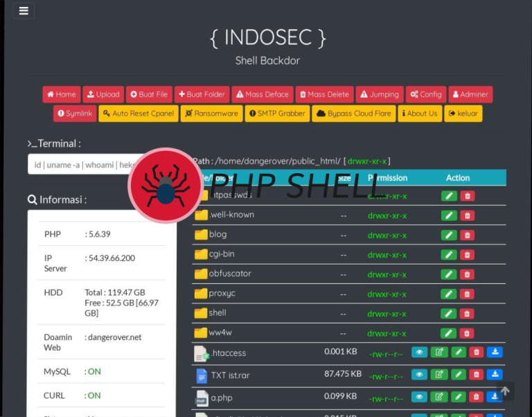Click the keluar logout button
Viewport: 532px width, 417px height.
[x=463, y=114]
